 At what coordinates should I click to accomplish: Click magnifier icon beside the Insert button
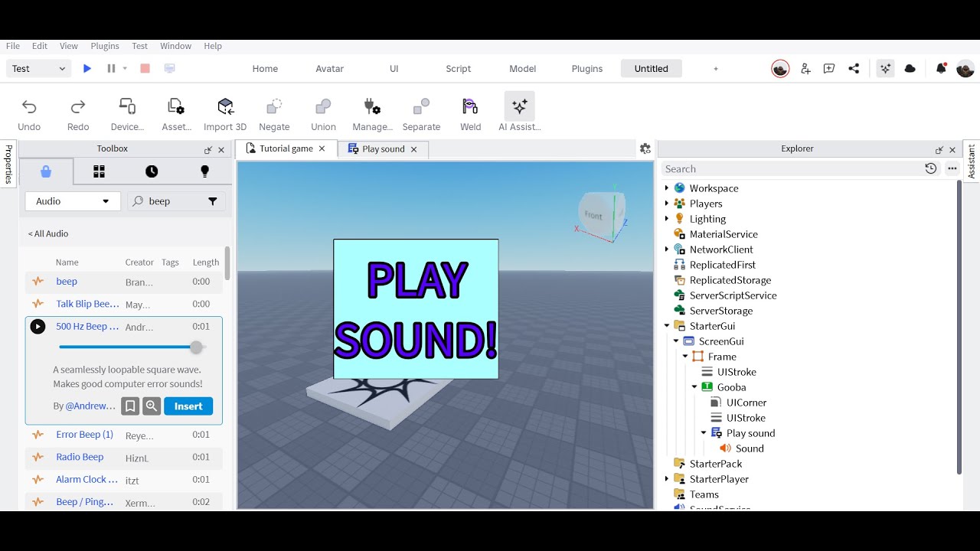coord(152,406)
